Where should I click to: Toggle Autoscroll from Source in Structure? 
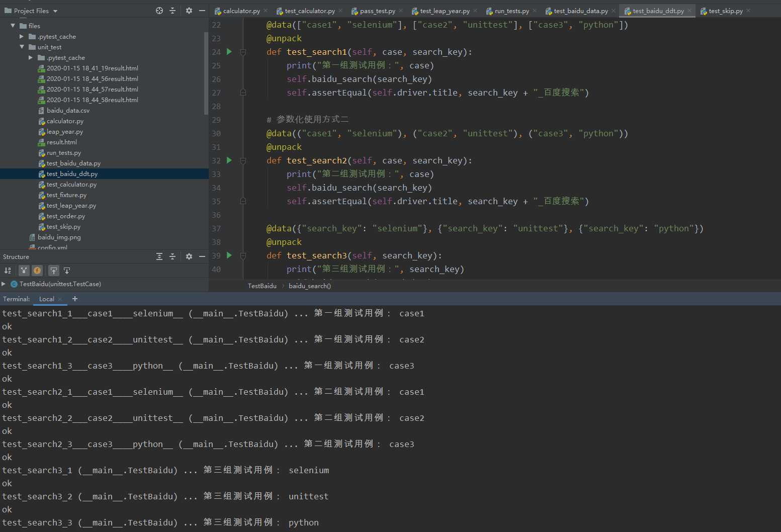67,271
